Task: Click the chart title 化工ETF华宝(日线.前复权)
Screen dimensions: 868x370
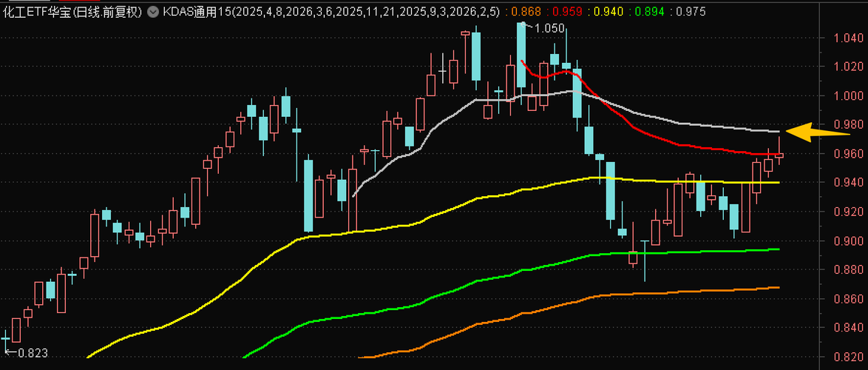Action: coord(72,11)
